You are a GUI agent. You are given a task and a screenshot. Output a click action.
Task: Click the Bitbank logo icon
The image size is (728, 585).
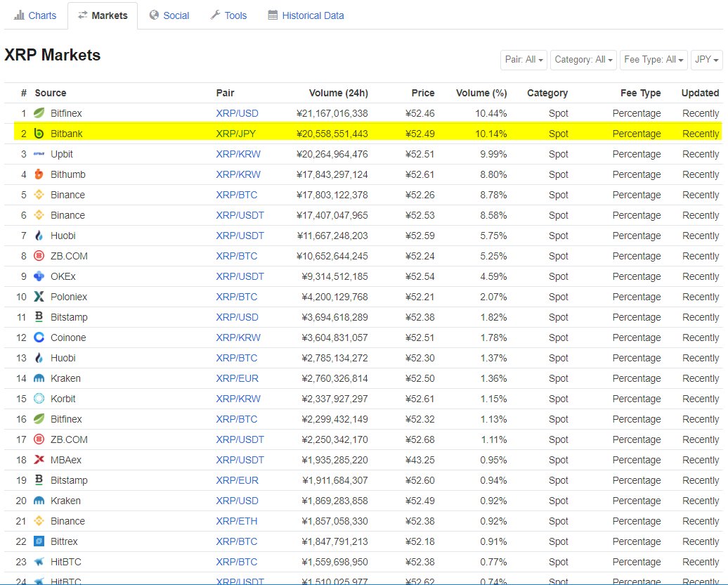click(x=39, y=134)
